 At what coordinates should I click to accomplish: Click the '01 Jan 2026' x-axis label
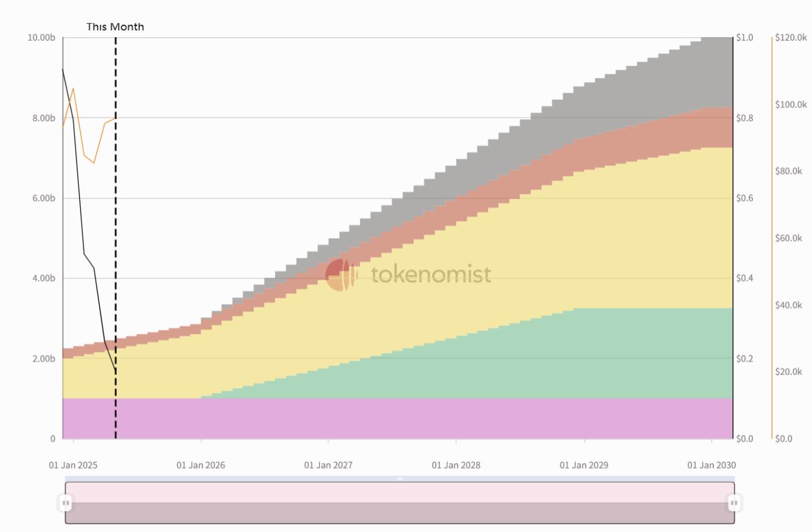pos(201,465)
